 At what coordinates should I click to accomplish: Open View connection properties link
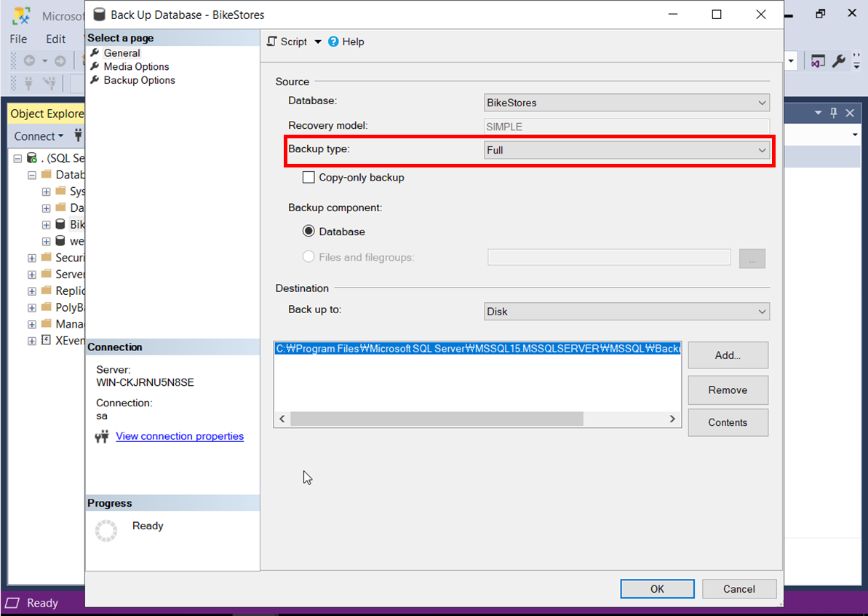pos(180,436)
